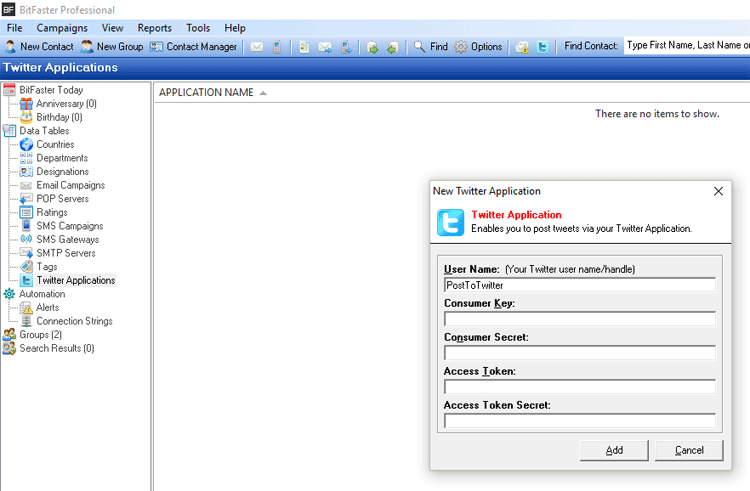Open Email Campaigns in the sidebar tree
The width and height of the screenshot is (750, 491).
(x=71, y=185)
